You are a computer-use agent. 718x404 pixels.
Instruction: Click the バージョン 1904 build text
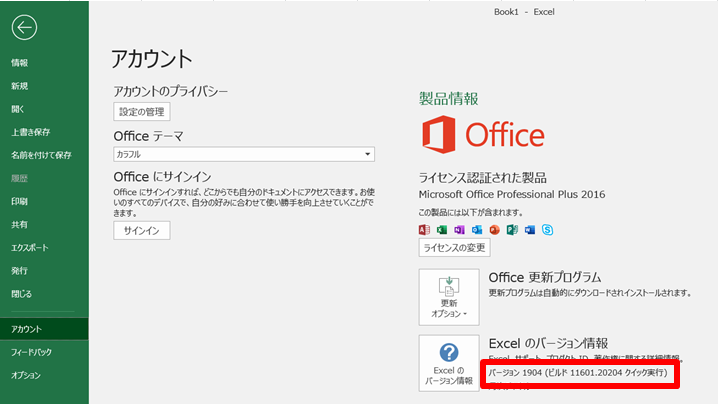tap(577, 372)
